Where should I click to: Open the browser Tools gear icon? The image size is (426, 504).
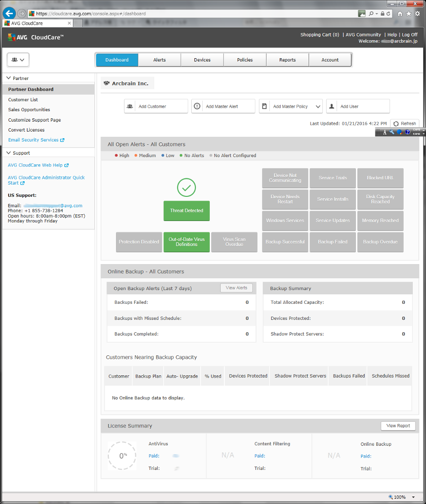coord(417,14)
